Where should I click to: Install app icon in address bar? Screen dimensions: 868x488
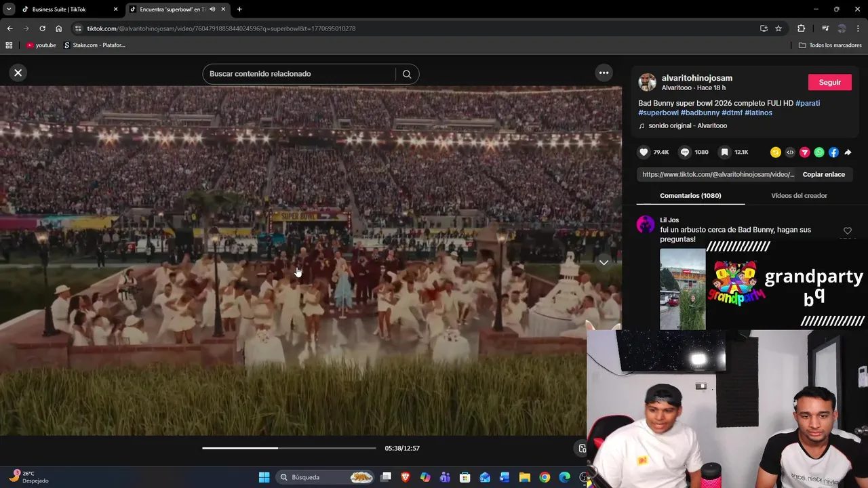pos(764,28)
